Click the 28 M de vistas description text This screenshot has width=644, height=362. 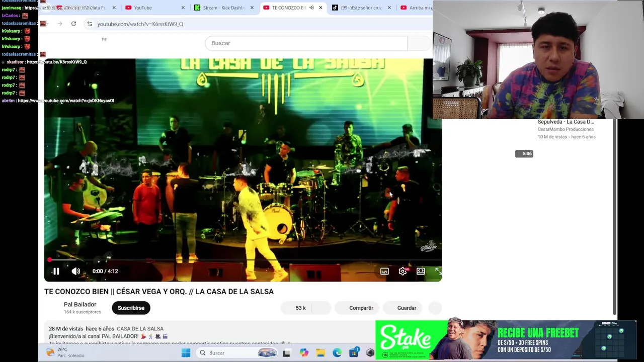[x=66, y=328]
